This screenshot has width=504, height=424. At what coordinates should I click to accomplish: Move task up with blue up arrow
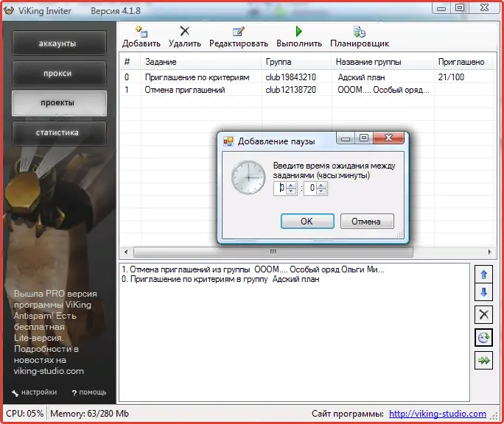pos(483,274)
